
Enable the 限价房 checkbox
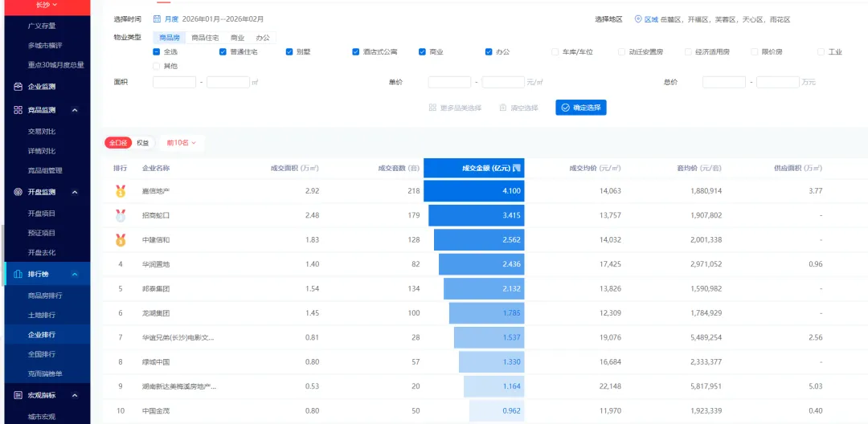(755, 52)
